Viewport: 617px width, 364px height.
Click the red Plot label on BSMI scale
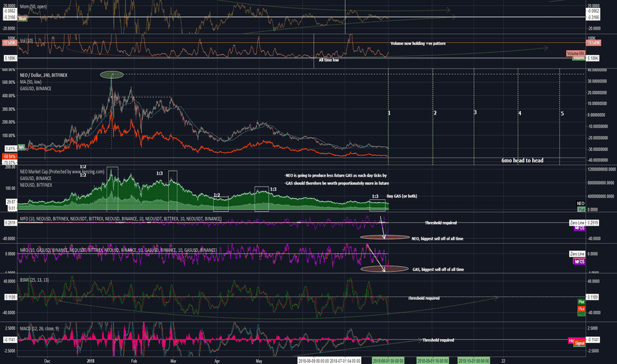(x=581, y=309)
